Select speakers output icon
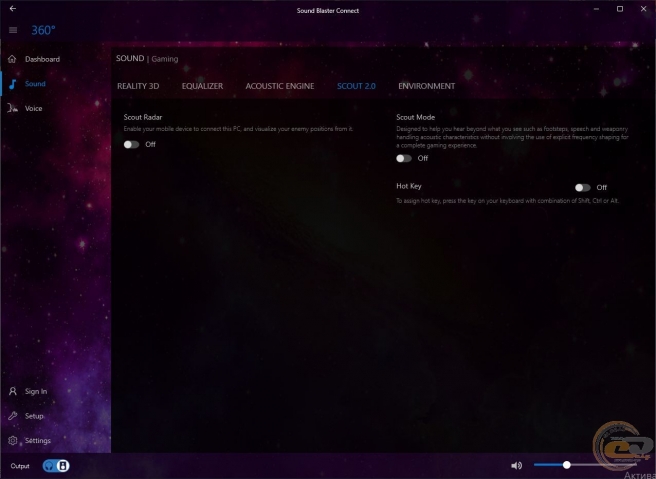This screenshot has height=479, width=656. click(63, 466)
